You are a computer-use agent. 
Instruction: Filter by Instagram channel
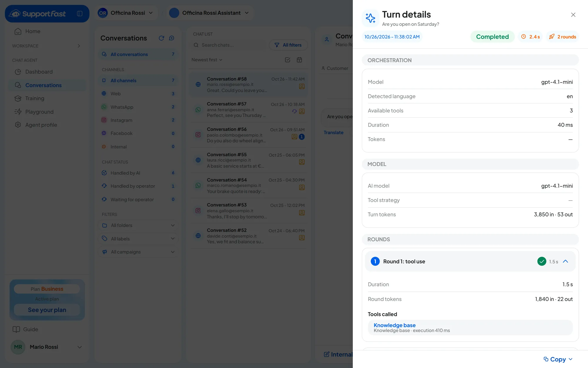tap(138, 120)
